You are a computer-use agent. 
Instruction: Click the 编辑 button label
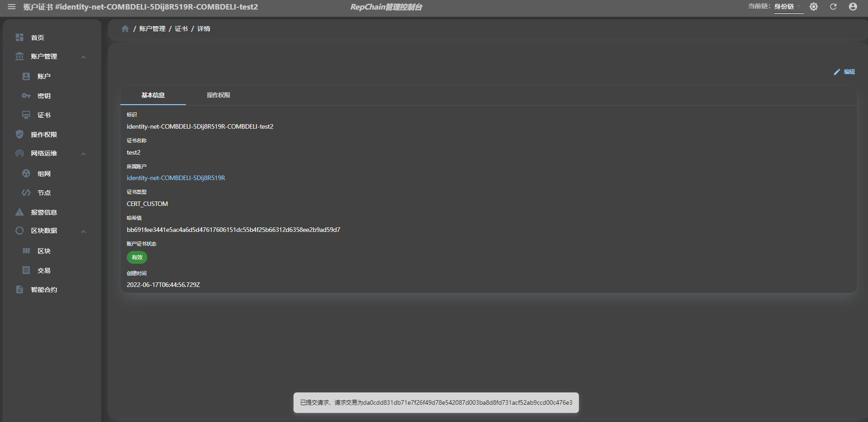pos(849,72)
